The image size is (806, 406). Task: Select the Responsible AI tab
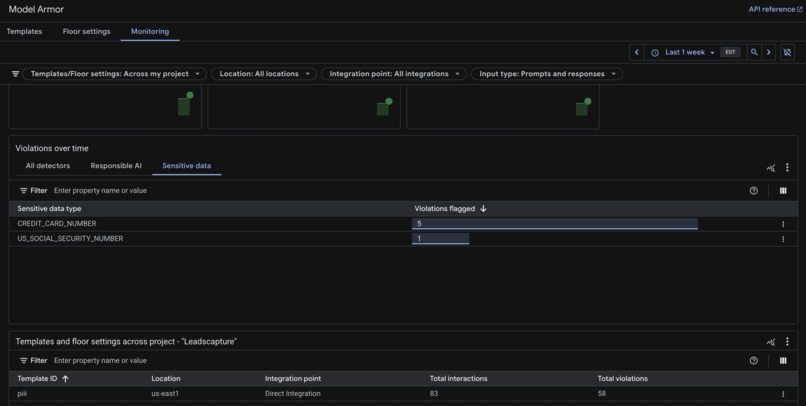coord(116,165)
